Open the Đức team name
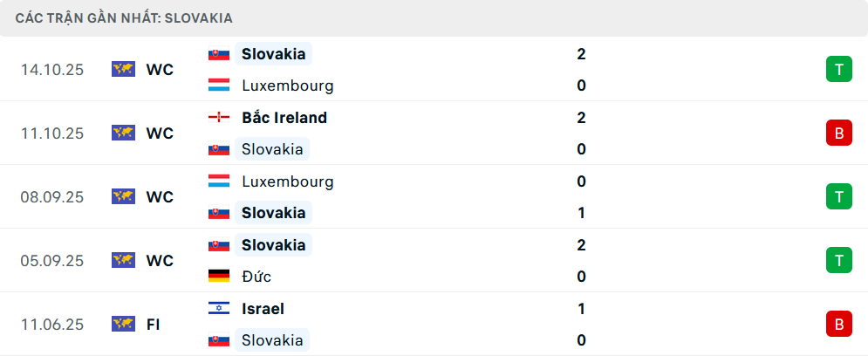 tap(256, 277)
